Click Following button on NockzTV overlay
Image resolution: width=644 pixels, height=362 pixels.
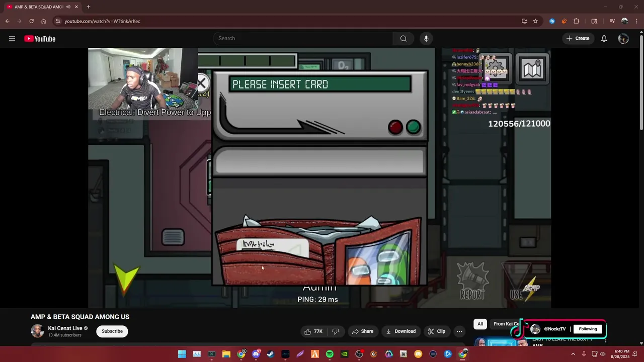click(588, 329)
